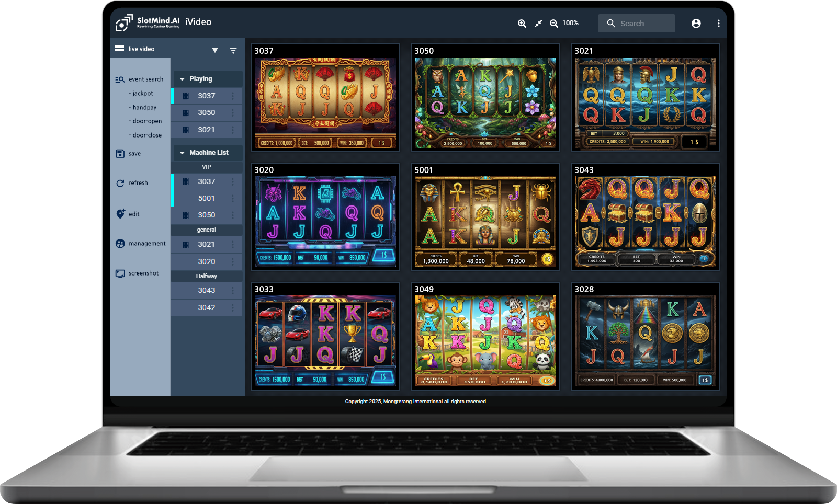Open the 3049 slot video thumbnail
This screenshot has height=504, width=837.
click(x=485, y=341)
